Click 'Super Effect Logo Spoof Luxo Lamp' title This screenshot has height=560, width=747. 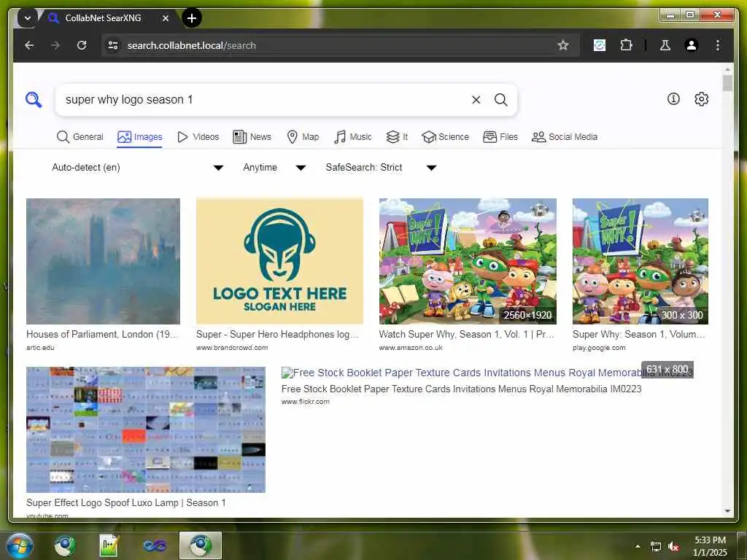coord(125,503)
